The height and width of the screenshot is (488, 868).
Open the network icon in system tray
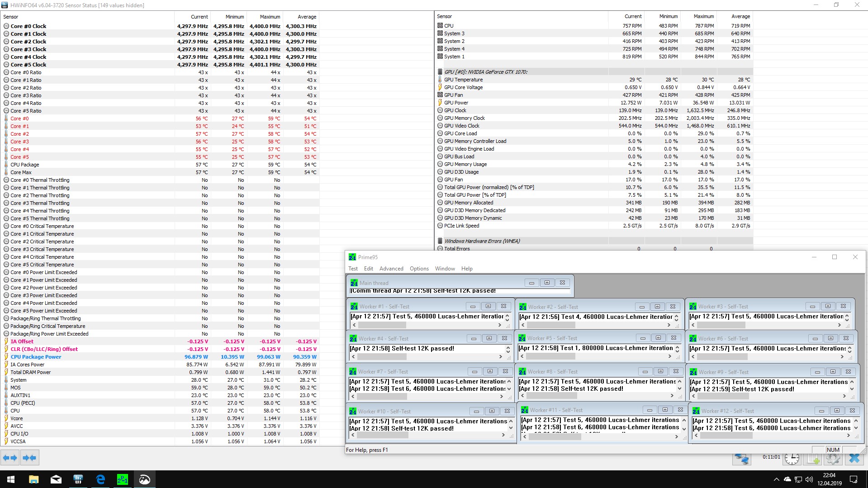pyautogui.click(x=798, y=479)
